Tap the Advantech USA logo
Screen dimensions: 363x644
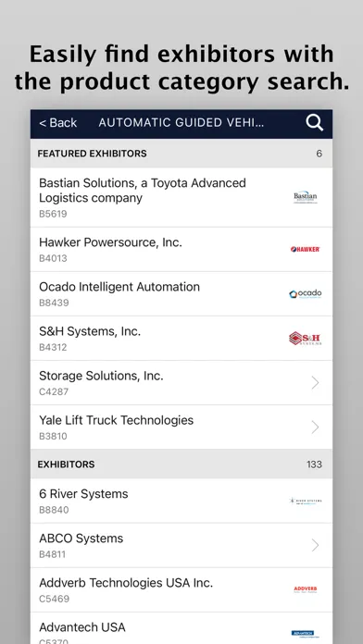[x=305, y=634]
